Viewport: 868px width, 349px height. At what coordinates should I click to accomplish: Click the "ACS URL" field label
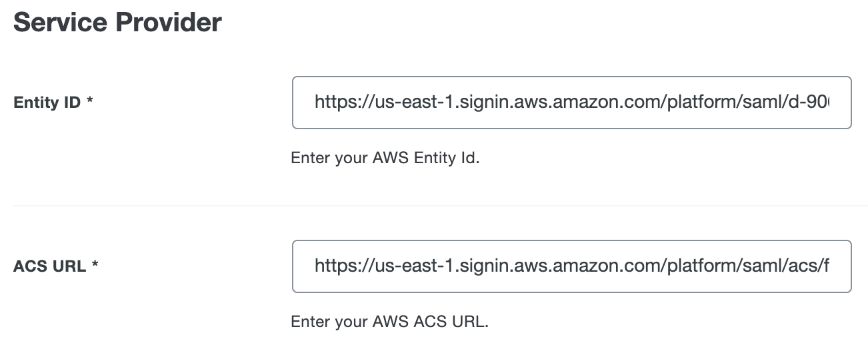[49, 267]
